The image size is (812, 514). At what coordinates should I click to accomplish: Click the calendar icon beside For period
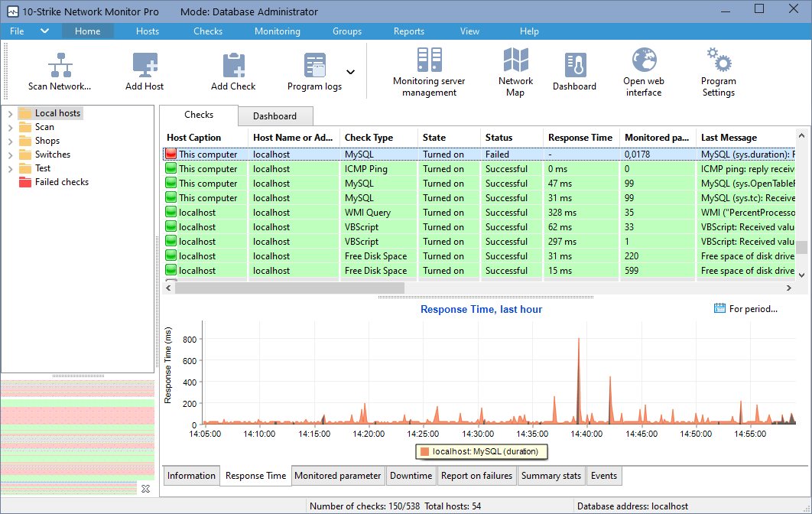coord(719,308)
